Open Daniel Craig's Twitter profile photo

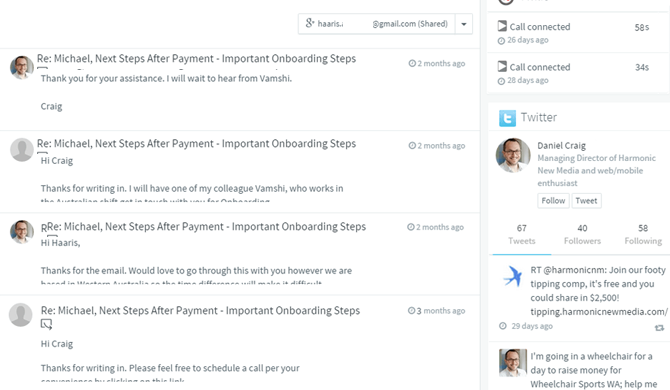pos(513,155)
